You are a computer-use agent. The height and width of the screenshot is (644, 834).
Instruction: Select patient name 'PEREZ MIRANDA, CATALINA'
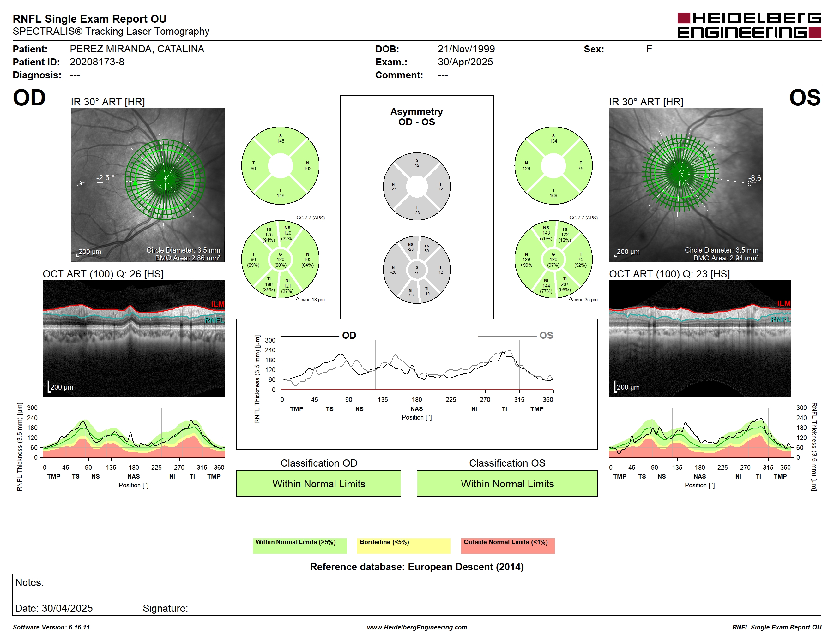coord(137,49)
